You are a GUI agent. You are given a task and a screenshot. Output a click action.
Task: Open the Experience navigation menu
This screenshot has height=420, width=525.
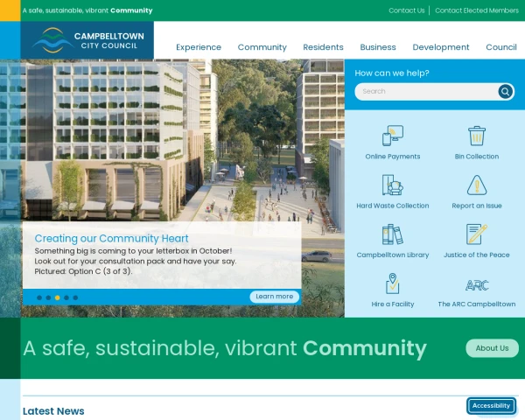coord(199,47)
